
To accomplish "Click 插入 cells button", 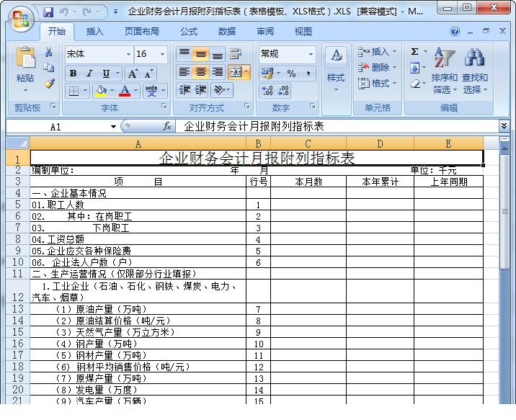I will [x=377, y=52].
